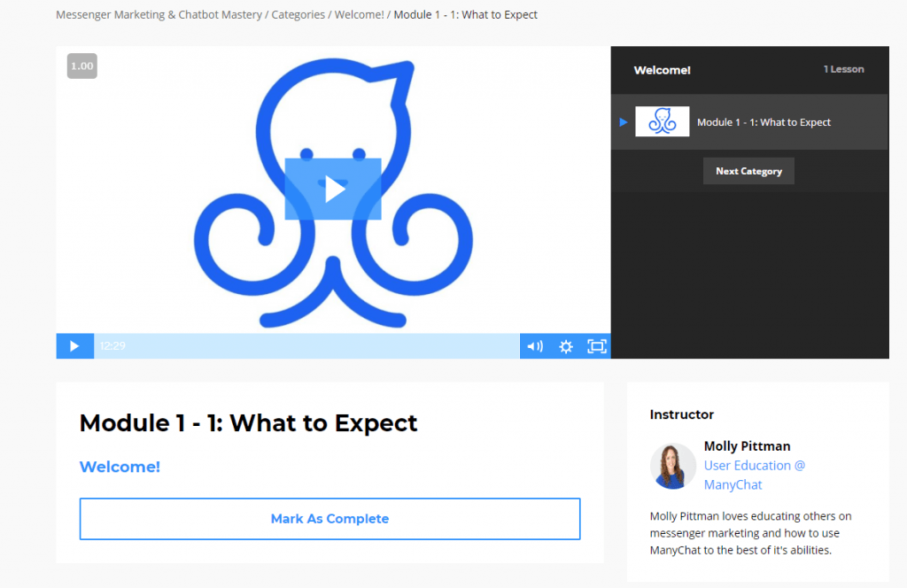Click the 1.00 playback speed badge
907x588 pixels.
pos(82,66)
